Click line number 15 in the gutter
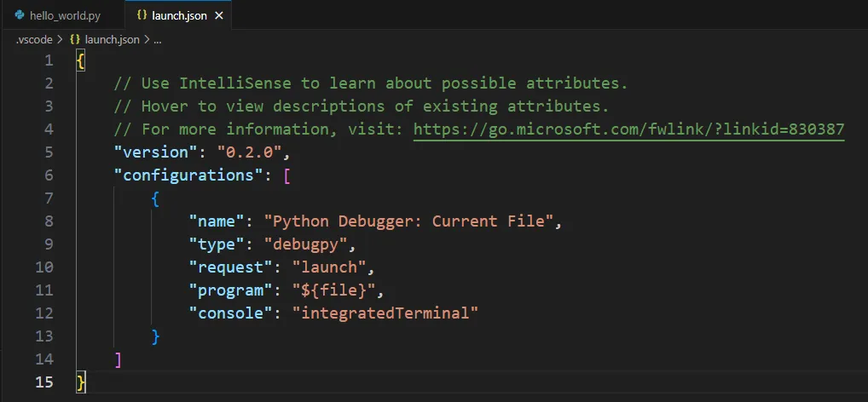The height and width of the screenshot is (402, 868). 44,382
